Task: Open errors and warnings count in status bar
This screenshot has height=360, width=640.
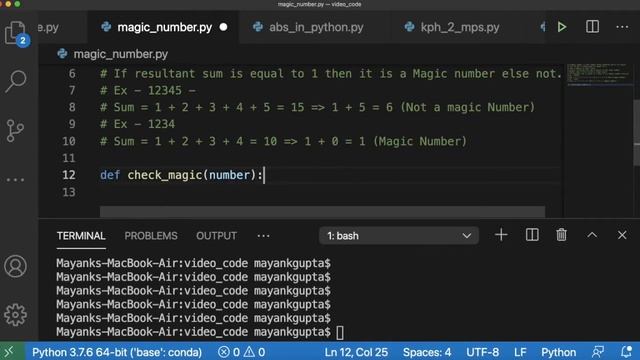Action: coord(242,352)
